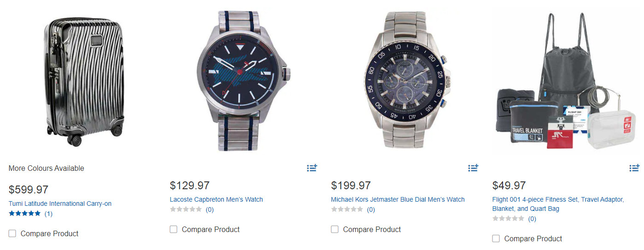Check Compare Product for Tumi carry-on
Image resolution: width=644 pixels, height=250 pixels.
tap(12, 233)
